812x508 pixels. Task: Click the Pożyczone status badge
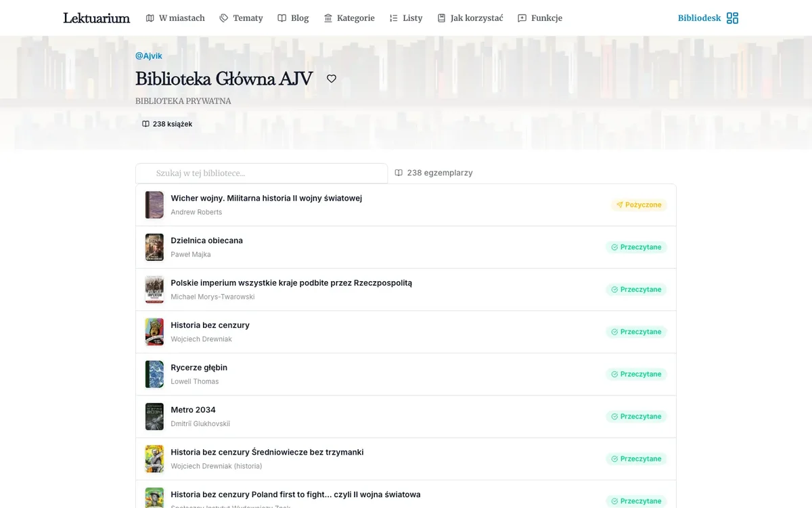pyautogui.click(x=639, y=205)
